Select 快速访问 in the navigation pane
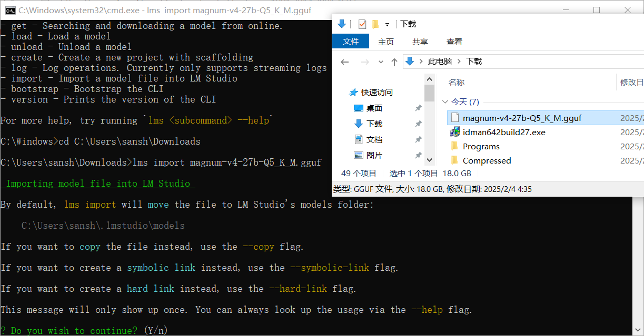The height and width of the screenshot is (336, 644). pyautogui.click(x=377, y=93)
